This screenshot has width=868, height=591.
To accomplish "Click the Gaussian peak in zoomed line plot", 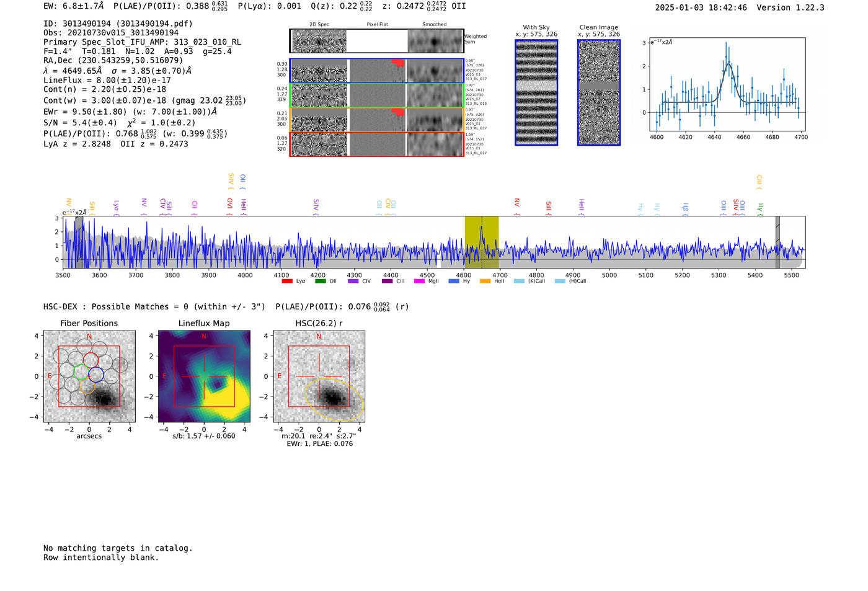I will coord(728,64).
